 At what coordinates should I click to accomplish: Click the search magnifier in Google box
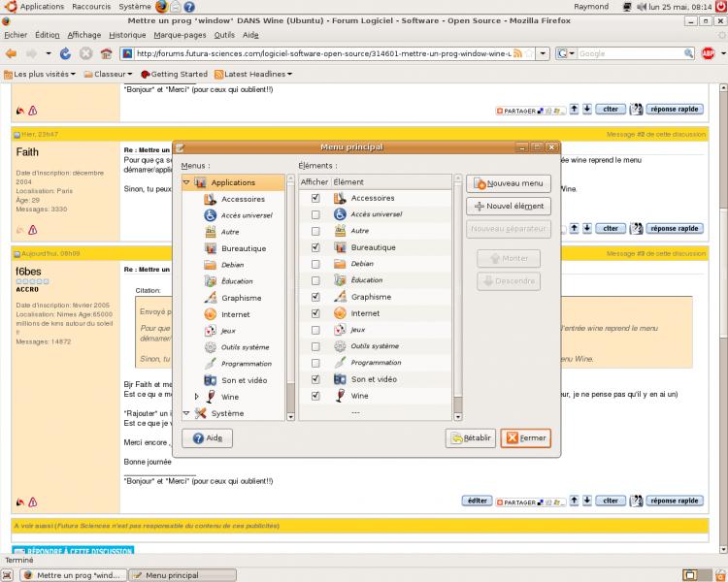click(x=688, y=54)
